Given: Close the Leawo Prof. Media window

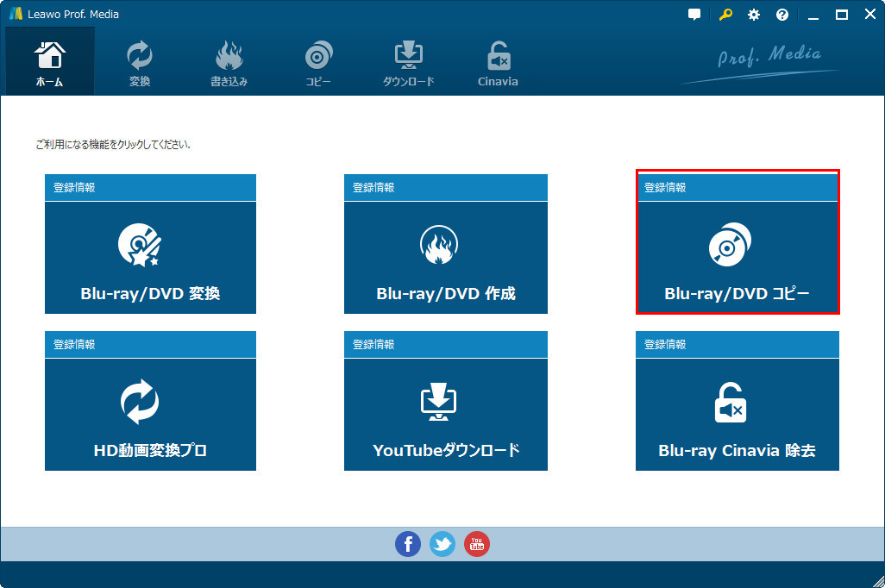Looking at the screenshot, I should [869, 14].
